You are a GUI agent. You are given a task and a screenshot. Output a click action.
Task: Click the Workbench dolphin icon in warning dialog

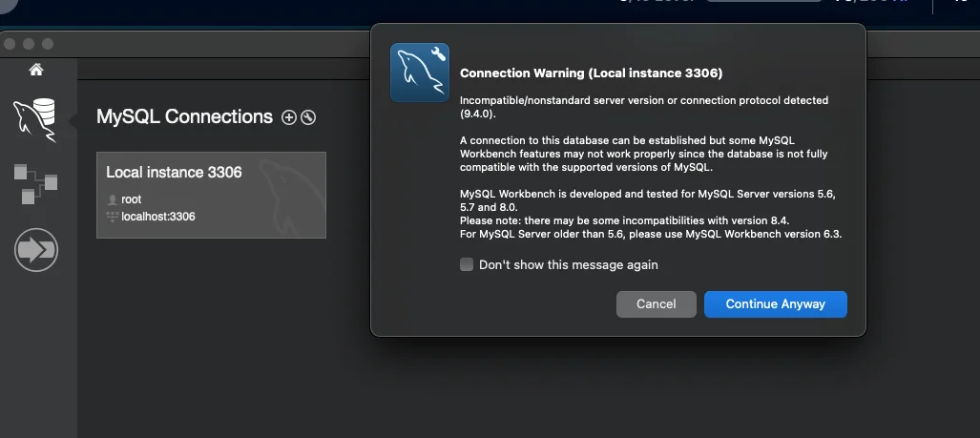point(420,73)
